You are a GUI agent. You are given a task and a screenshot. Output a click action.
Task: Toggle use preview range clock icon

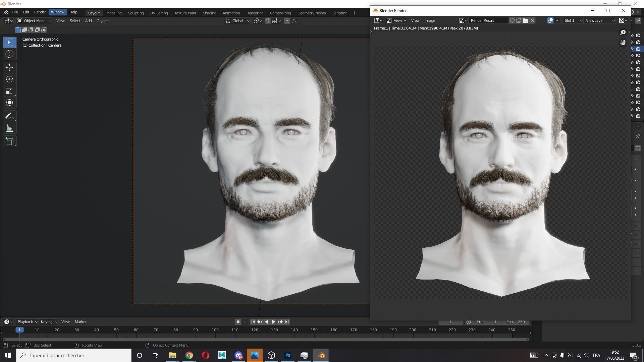pyautogui.click(x=469, y=322)
